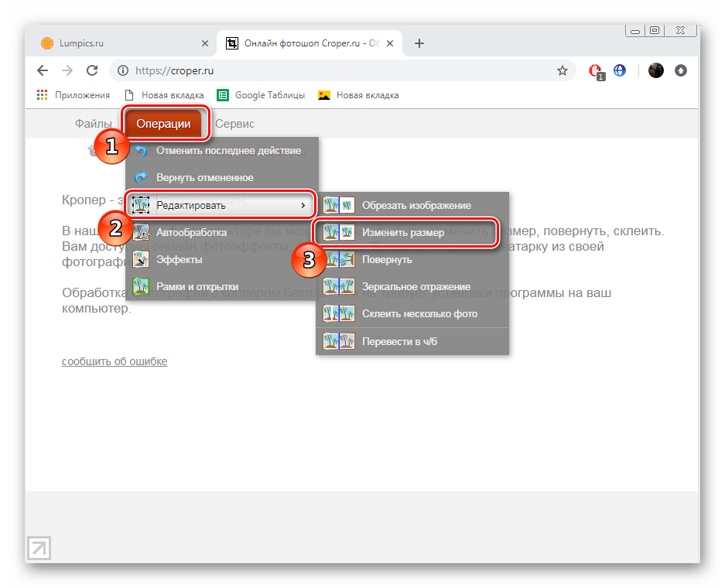Choose Вернуть отмененное menu item
Viewport: 725px width, 588px height.
(222, 177)
